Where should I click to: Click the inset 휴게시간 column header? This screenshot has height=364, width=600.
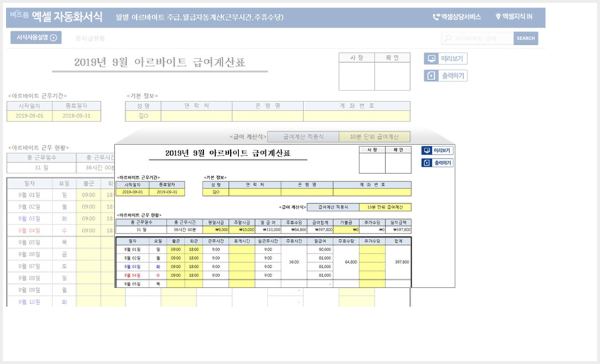pos(242,241)
